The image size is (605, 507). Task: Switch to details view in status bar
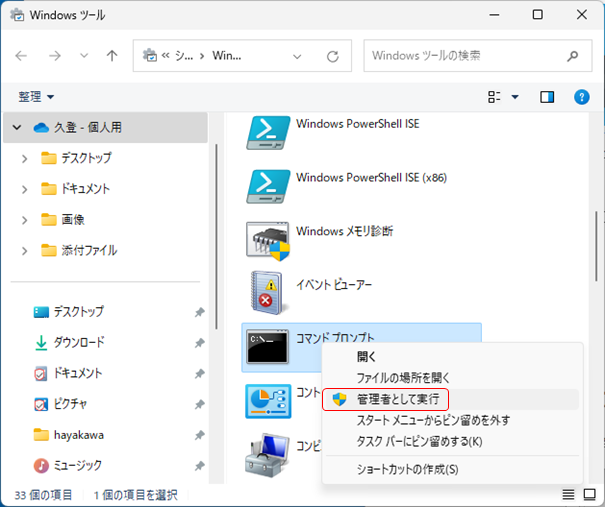click(x=568, y=495)
